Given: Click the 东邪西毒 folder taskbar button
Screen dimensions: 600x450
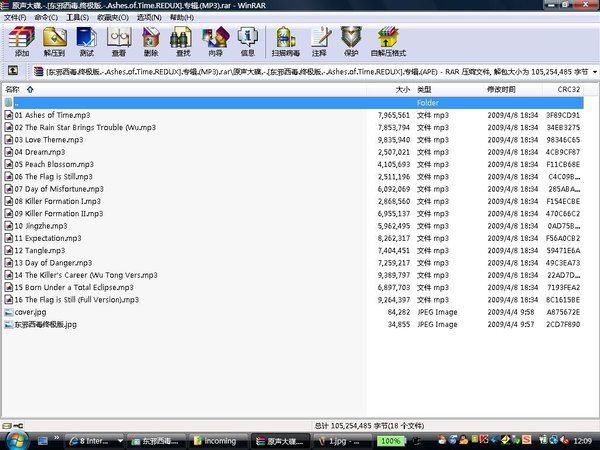Looking at the screenshot, I should pyautogui.click(x=156, y=441).
